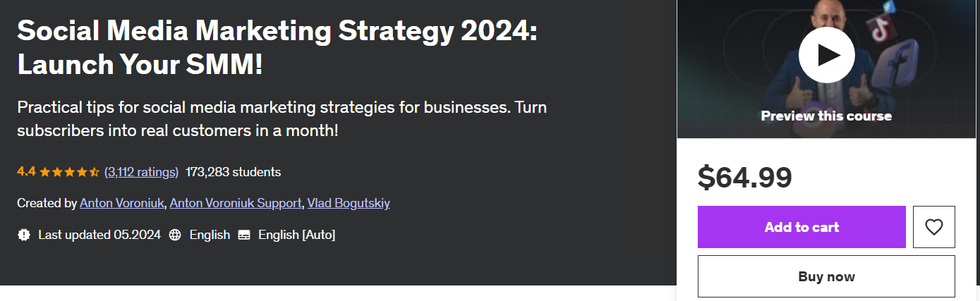Screen dimensions: 980x301
Task: Open Vlad Bogutskiy instructor profile
Action: pyautogui.click(x=349, y=203)
